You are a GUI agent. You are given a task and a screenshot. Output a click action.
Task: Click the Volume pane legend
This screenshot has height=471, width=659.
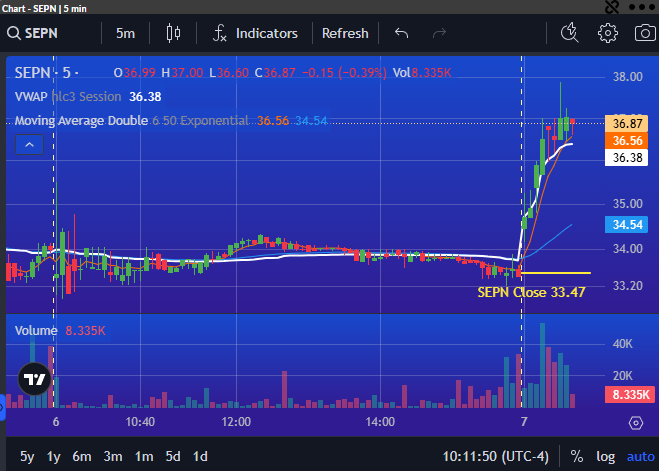pyautogui.click(x=36, y=331)
